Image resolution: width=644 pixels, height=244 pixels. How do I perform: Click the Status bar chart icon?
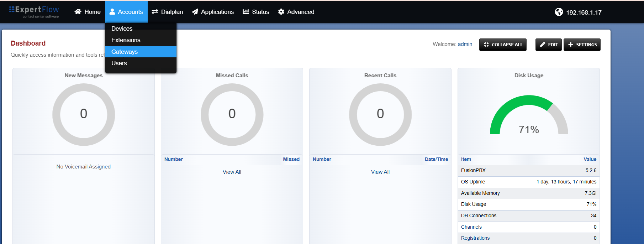(246, 12)
